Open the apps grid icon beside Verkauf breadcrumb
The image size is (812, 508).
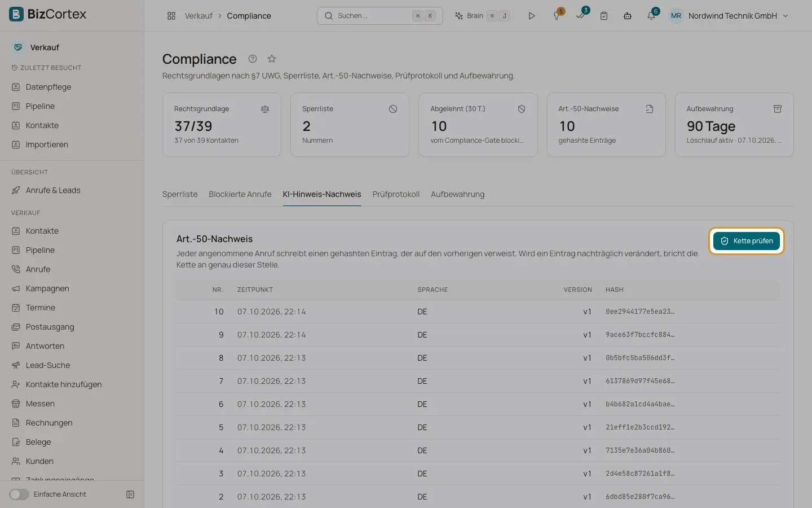(171, 16)
